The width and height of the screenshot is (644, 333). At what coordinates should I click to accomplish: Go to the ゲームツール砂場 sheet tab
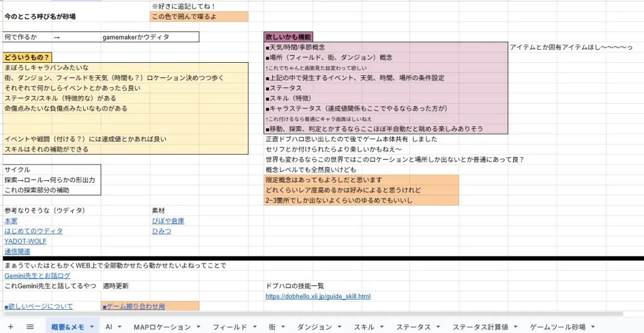[558, 327]
